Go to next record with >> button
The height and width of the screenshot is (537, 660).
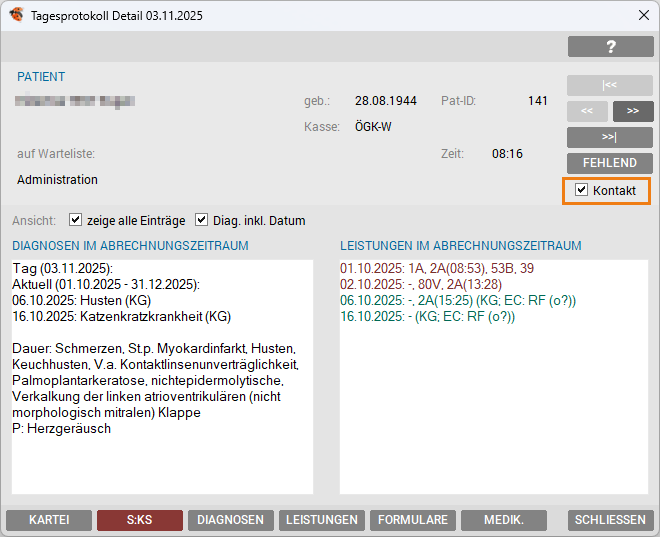[x=633, y=111]
